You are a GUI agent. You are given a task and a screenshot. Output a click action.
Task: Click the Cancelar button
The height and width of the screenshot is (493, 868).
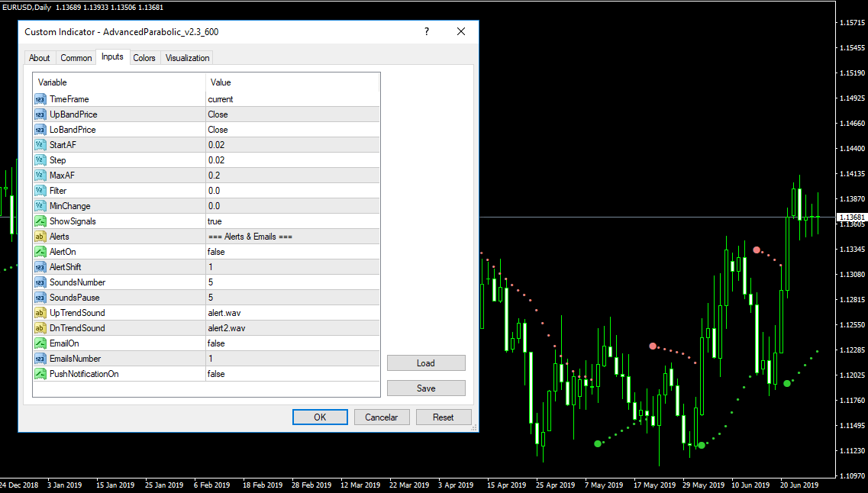382,417
